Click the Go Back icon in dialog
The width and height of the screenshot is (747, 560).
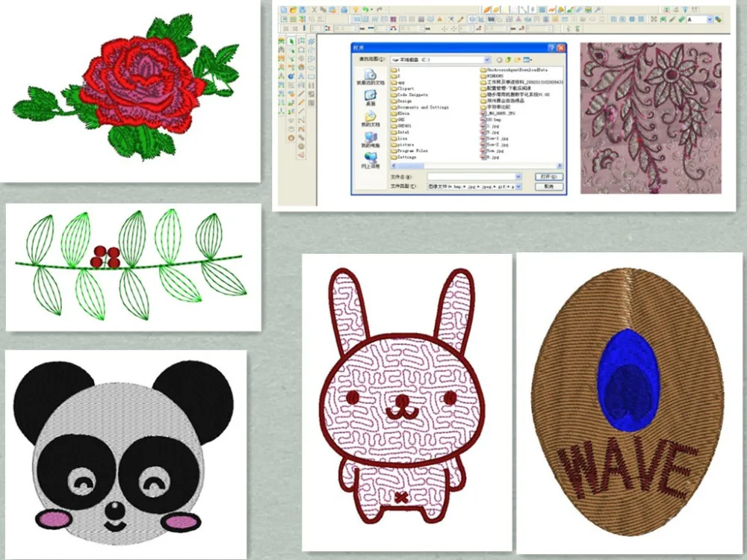pos(499,60)
